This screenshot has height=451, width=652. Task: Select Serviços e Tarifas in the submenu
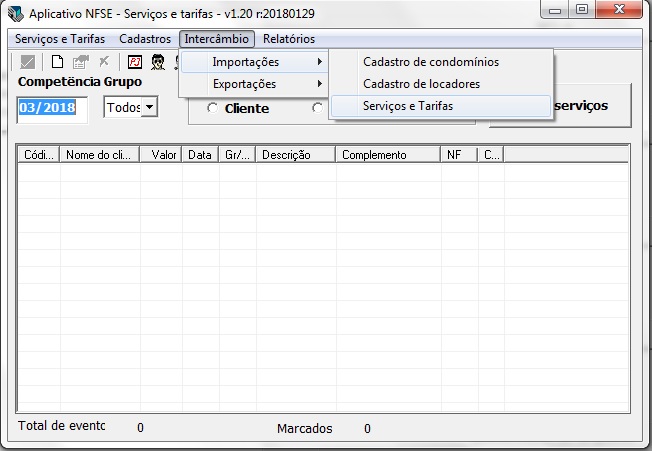pos(408,106)
